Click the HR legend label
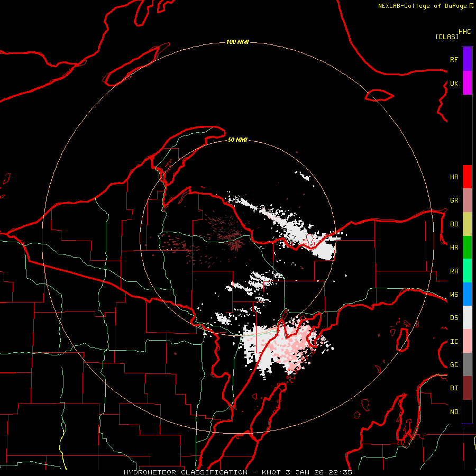476x476 pixels. point(454,248)
